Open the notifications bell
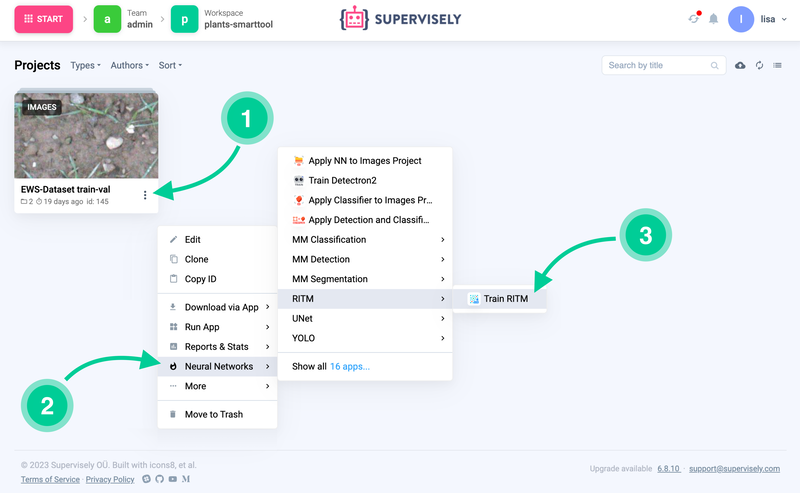 (x=713, y=19)
